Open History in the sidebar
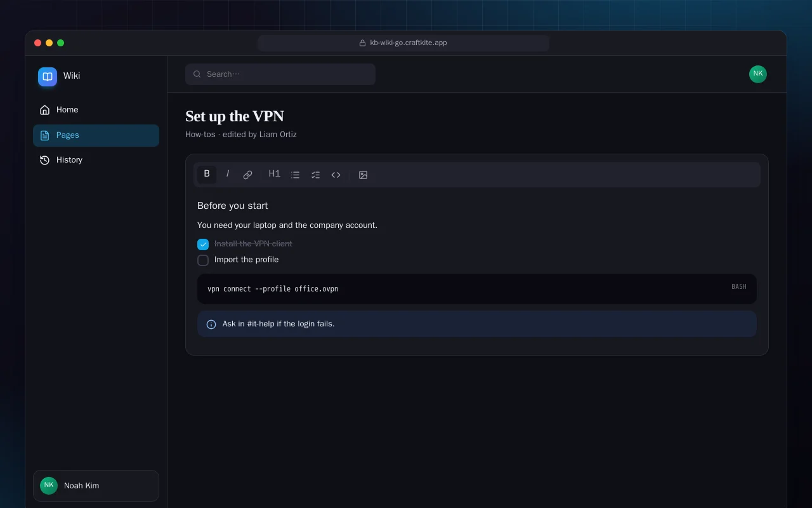 [x=96, y=160]
